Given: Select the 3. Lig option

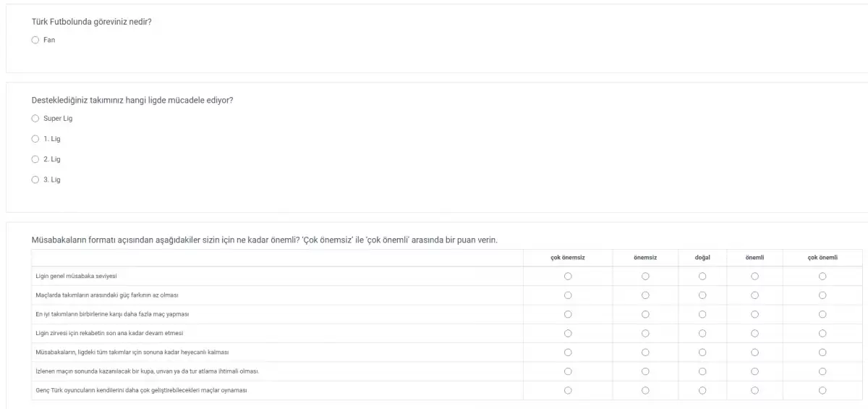Looking at the screenshot, I should pyautogui.click(x=35, y=180).
